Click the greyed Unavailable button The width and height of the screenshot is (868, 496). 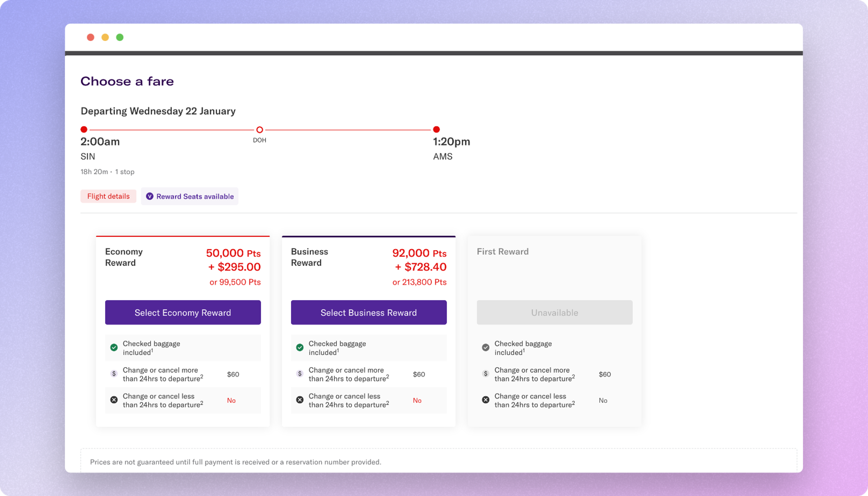554,312
